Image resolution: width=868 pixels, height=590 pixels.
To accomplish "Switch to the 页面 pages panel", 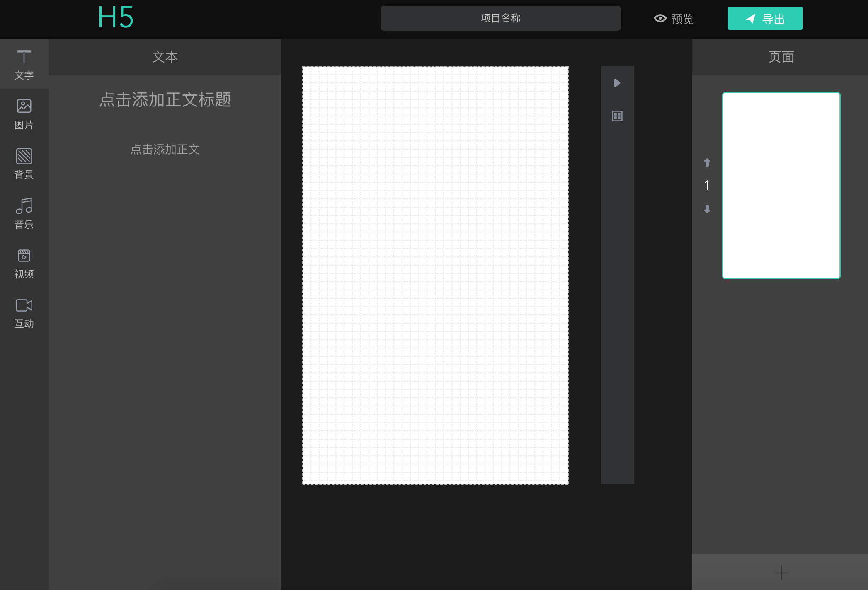I will [x=780, y=57].
